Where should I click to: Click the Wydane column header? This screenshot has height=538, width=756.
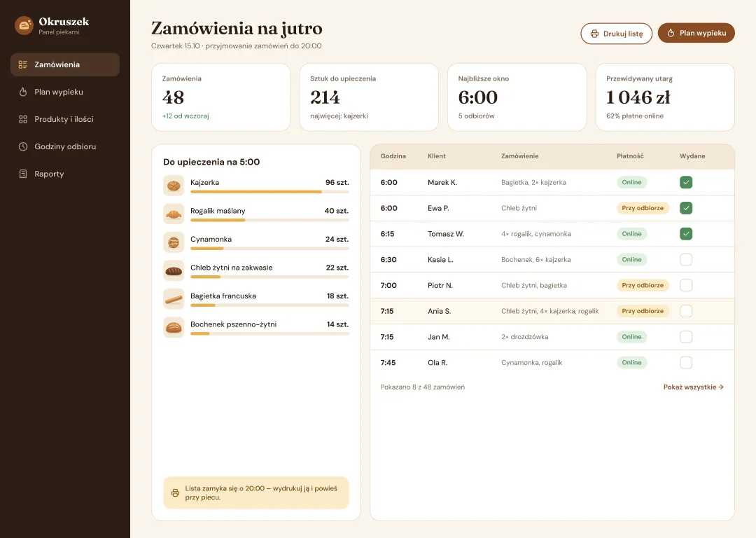pos(692,156)
